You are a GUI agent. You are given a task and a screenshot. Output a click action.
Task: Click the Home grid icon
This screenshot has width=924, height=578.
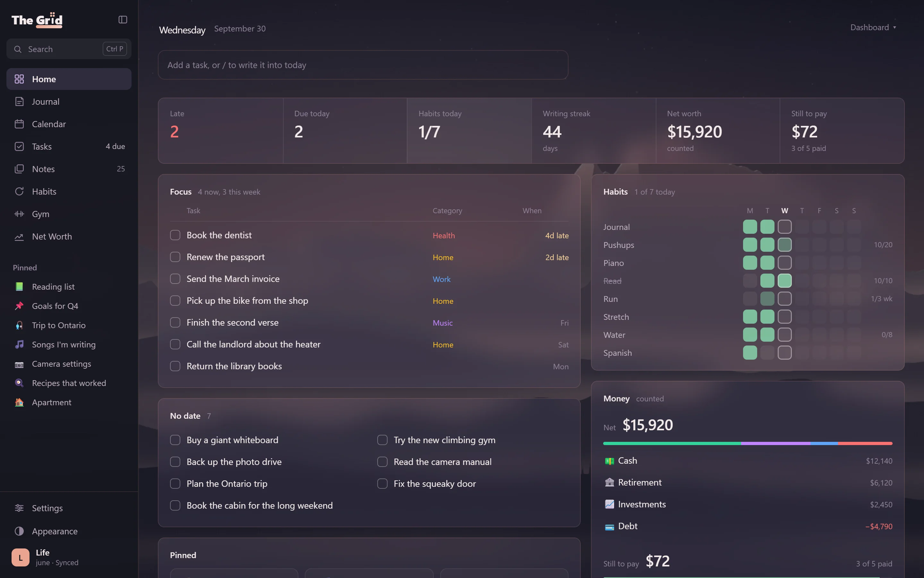pyautogui.click(x=19, y=79)
